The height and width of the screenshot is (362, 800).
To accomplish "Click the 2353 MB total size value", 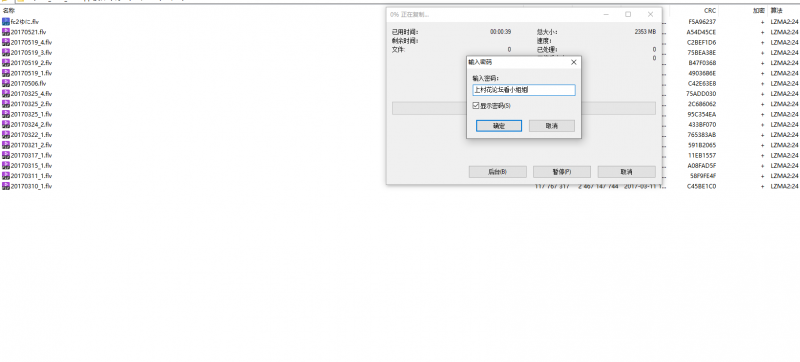I will tap(645, 32).
